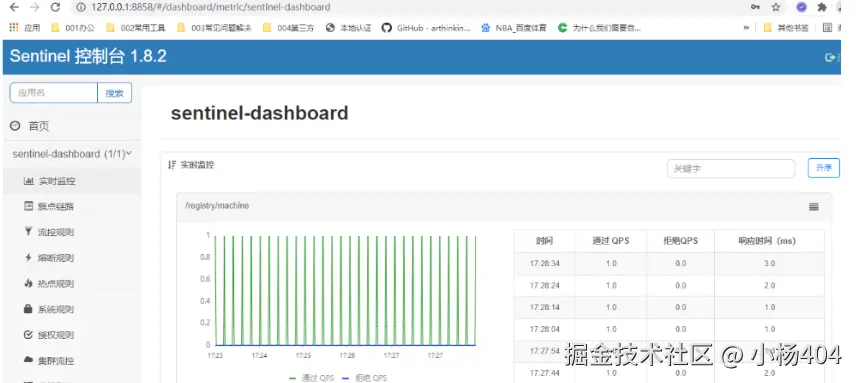Select the 17:28:14 time cell
Screen dimensions: 856x383
coord(544,307)
